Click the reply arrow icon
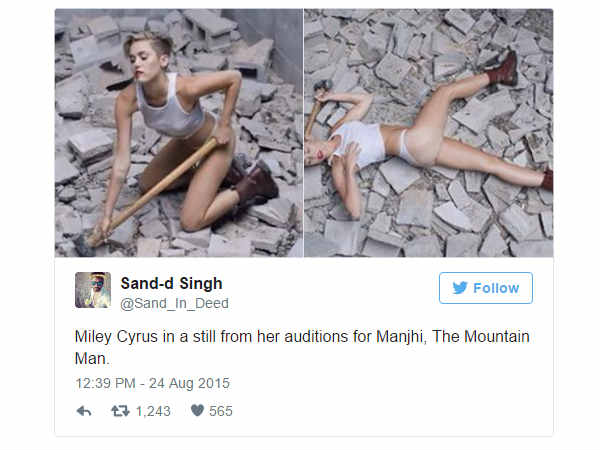Screen dimensions: 600x450 click(83, 411)
